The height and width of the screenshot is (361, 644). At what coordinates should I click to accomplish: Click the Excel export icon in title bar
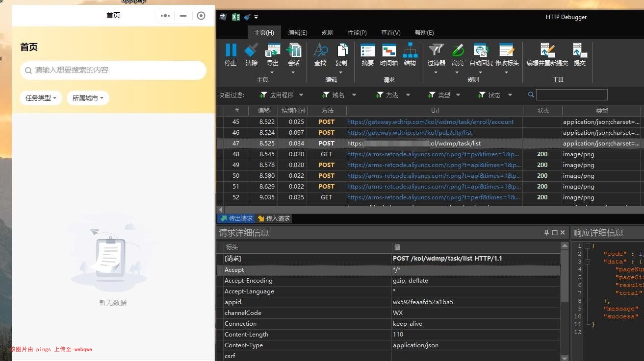(235, 17)
